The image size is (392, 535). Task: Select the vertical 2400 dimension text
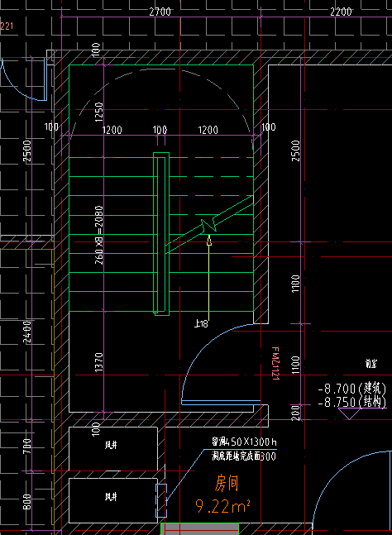27,332
